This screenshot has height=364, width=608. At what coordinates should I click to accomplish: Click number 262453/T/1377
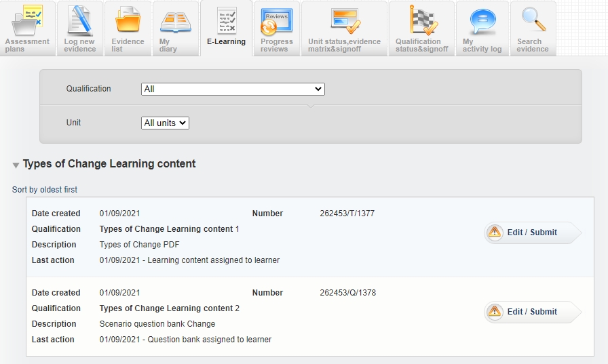[x=347, y=214]
